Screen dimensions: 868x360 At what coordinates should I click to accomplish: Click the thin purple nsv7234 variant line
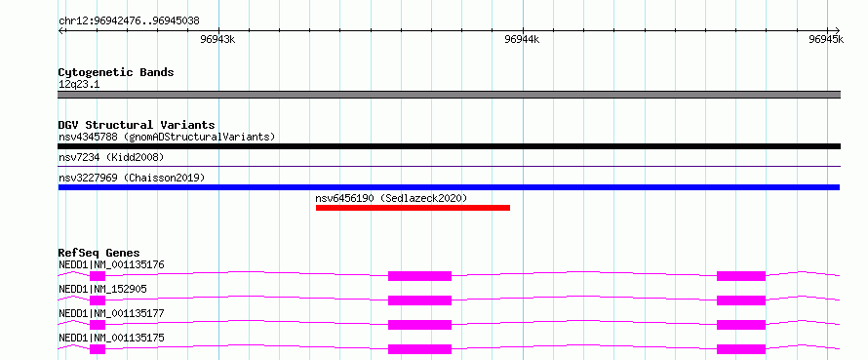click(449, 166)
